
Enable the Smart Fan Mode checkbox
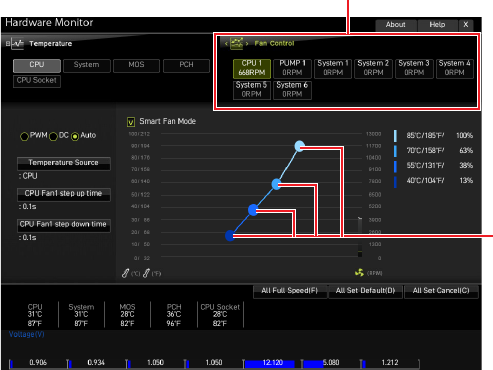coord(131,122)
